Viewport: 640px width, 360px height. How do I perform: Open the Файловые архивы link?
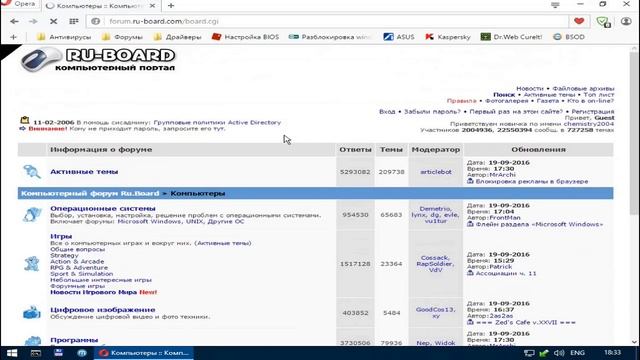[583, 89]
